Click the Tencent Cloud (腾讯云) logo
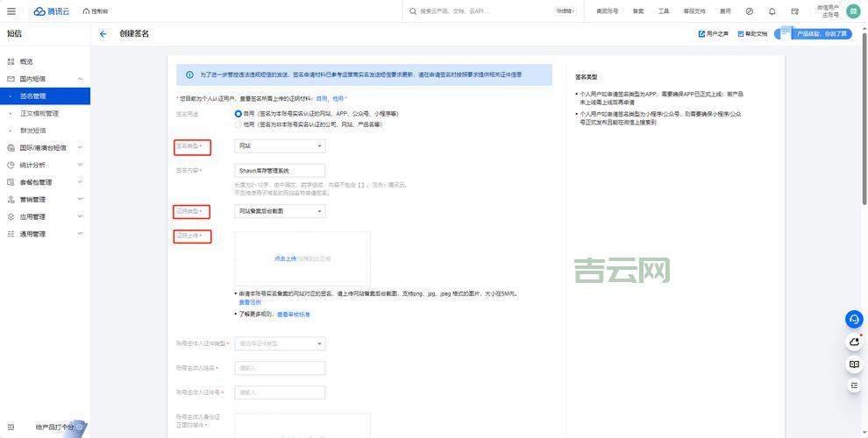This screenshot has height=438, width=868. click(x=52, y=11)
